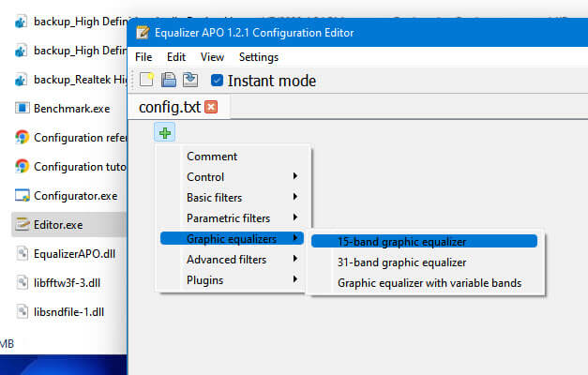Select 15-band graphic equalizer
588x375 pixels.
click(424, 242)
